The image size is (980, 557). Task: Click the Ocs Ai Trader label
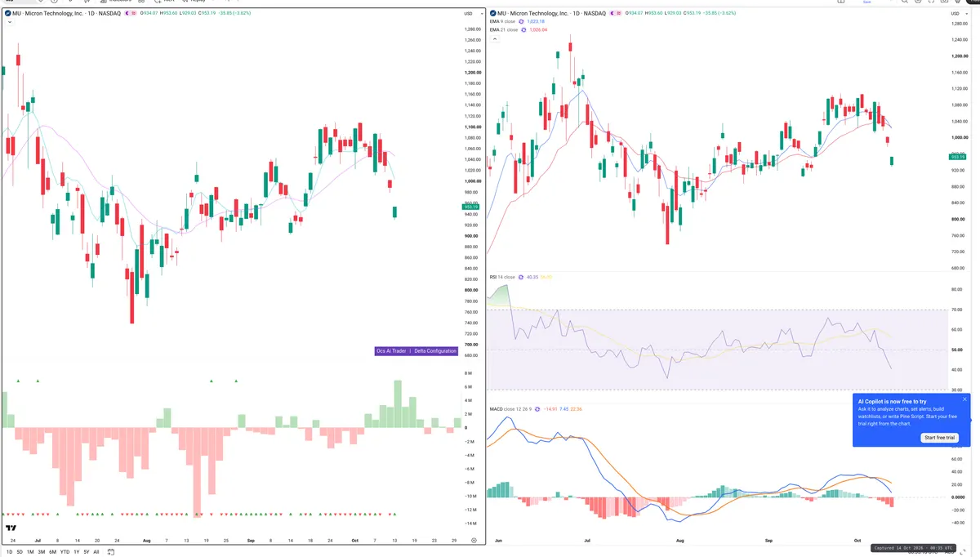click(390, 351)
